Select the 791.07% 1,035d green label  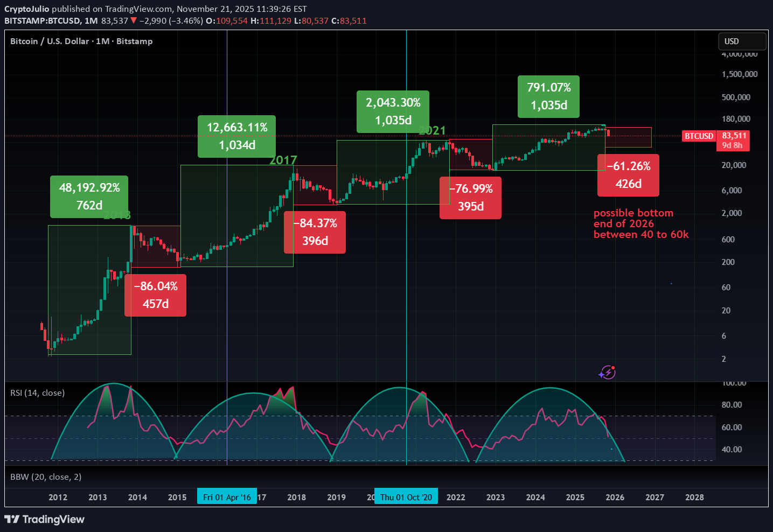548,96
